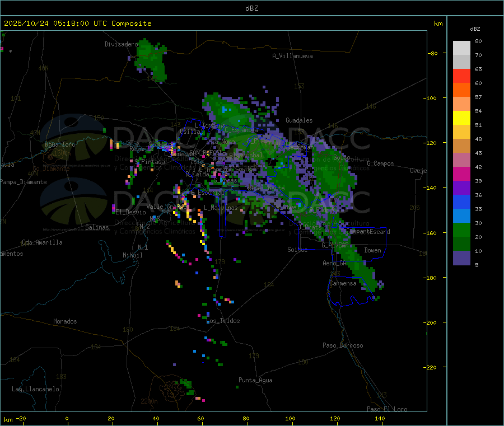Click the 60 dBZ red legend swatch
This screenshot has width=504, height=426.
461,76
